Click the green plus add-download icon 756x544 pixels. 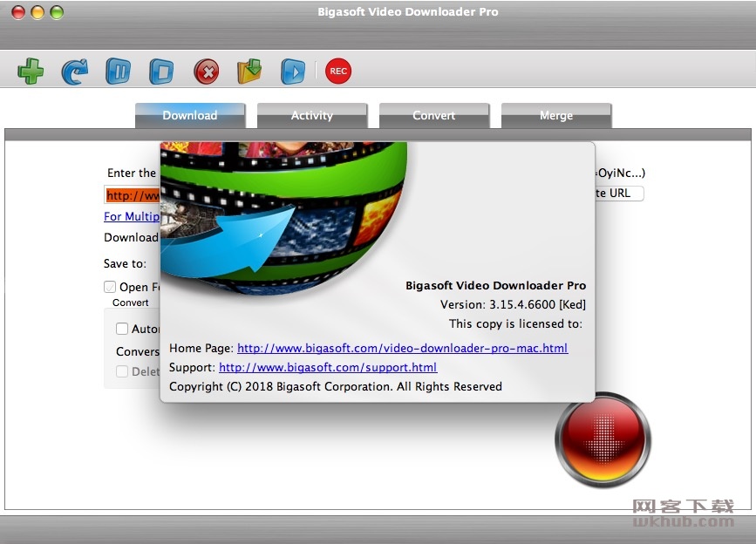tap(31, 71)
